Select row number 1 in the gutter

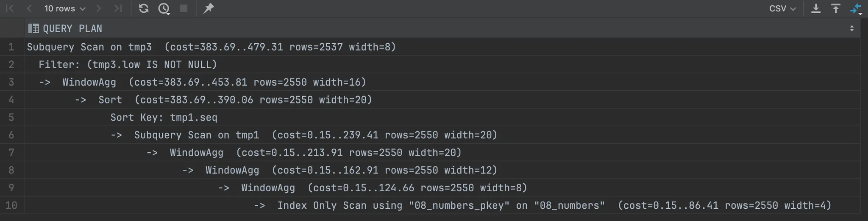(x=11, y=47)
